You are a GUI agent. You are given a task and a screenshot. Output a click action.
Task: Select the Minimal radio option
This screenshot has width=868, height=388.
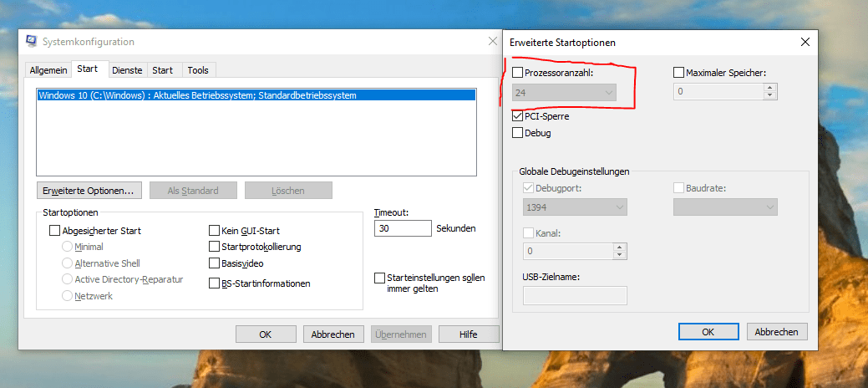click(x=67, y=247)
